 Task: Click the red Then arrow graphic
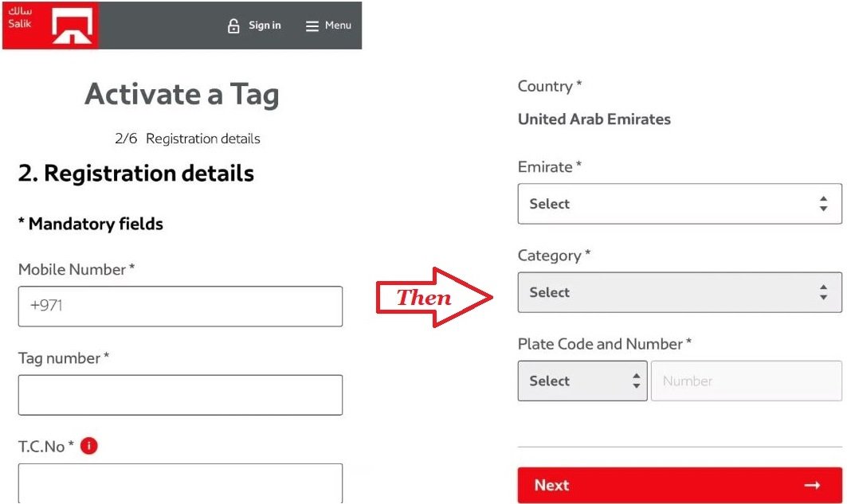tap(434, 297)
